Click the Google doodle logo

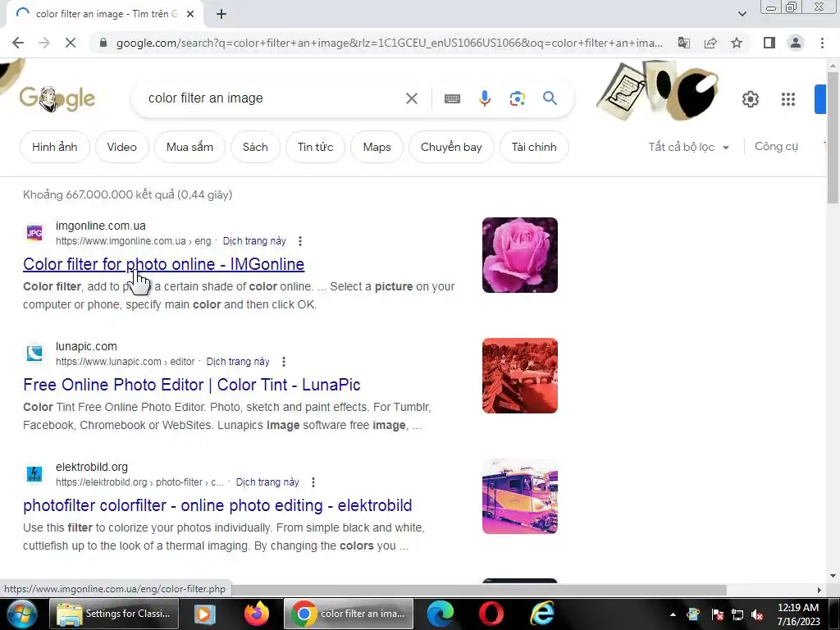coord(57,98)
